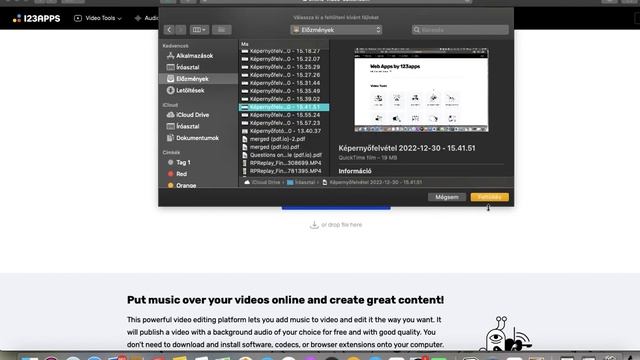Click the group-by toolbar button
640x360 pixels.
point(222,30)
